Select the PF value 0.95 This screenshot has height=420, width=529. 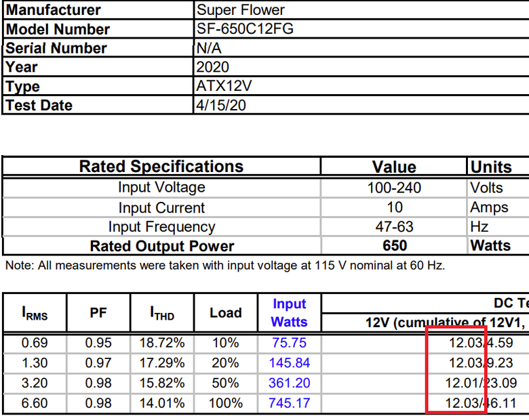pos(98,343)
